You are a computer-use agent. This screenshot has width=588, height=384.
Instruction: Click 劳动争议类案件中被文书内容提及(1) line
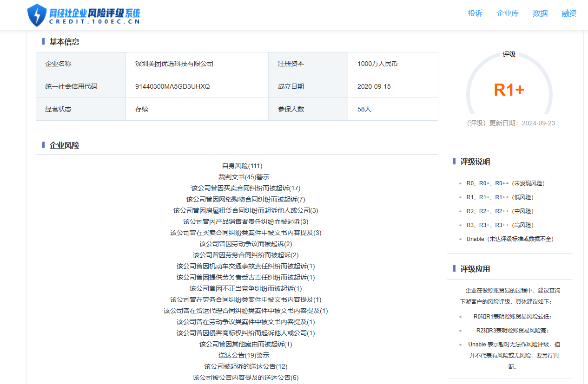pos(246,322)
